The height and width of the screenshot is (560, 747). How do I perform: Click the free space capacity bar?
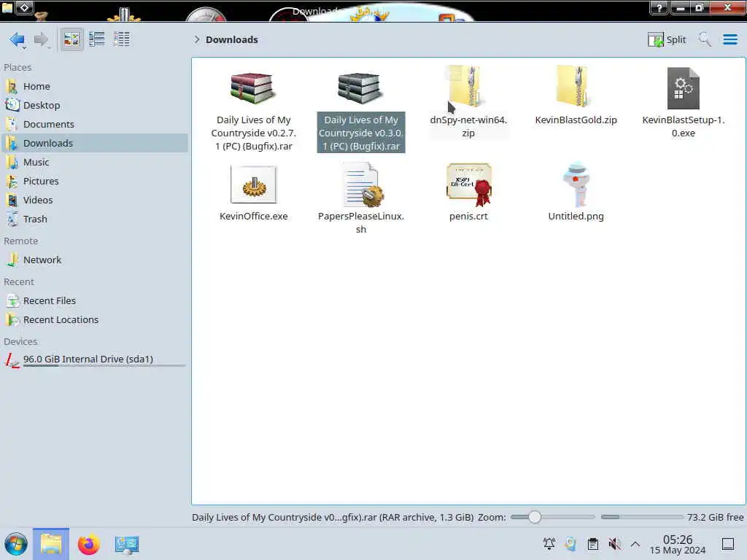click(642, 517)
